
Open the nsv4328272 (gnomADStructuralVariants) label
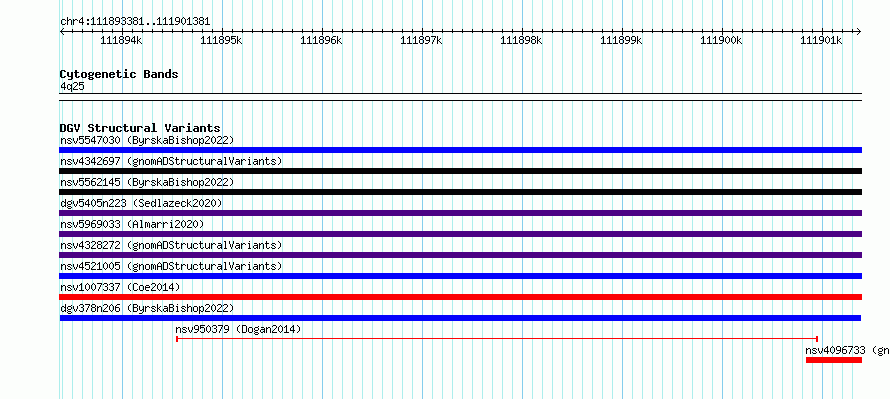click(171, 245)
